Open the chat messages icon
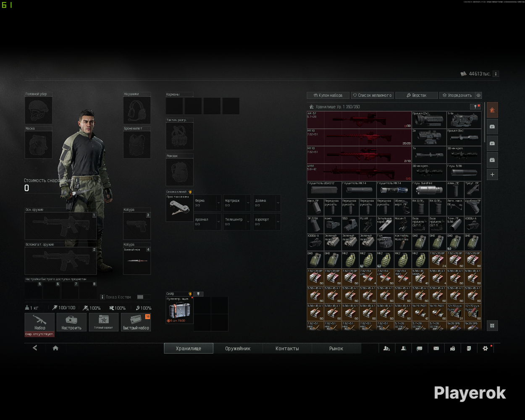This screenshot has width=525, height=420. [420, 348]
